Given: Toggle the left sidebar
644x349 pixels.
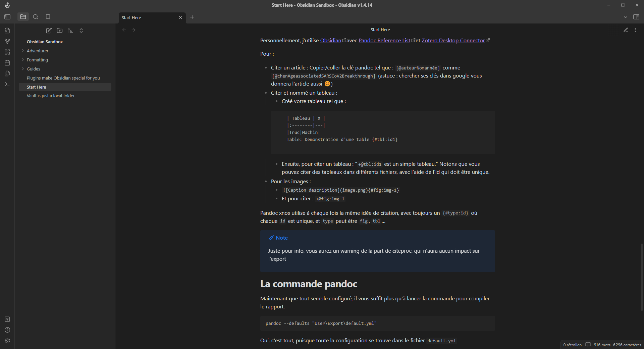Looking at the screenshot, I should coord(7,17).
